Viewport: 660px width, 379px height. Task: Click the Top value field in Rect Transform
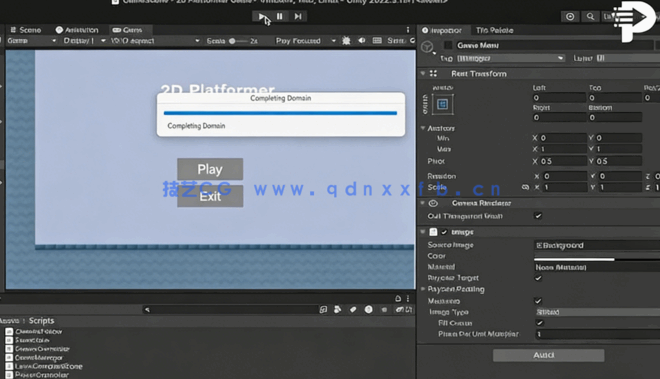[x=615, y=98]
